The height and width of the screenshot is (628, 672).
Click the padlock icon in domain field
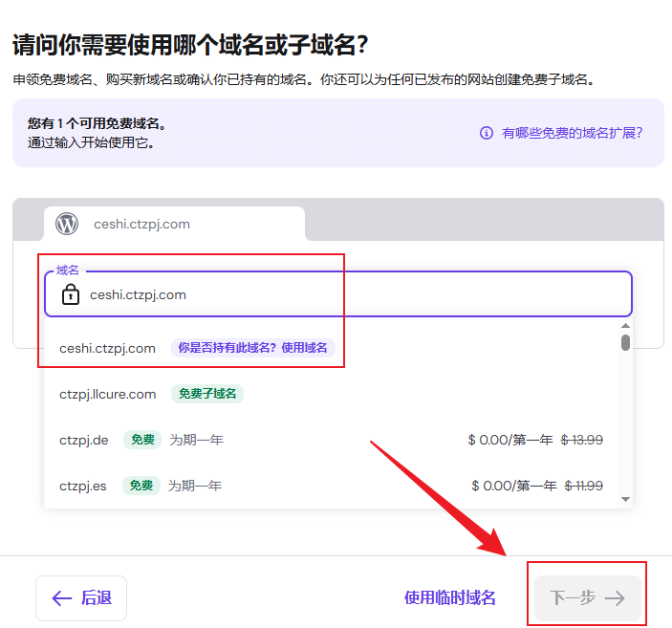[x=70, y=294]
